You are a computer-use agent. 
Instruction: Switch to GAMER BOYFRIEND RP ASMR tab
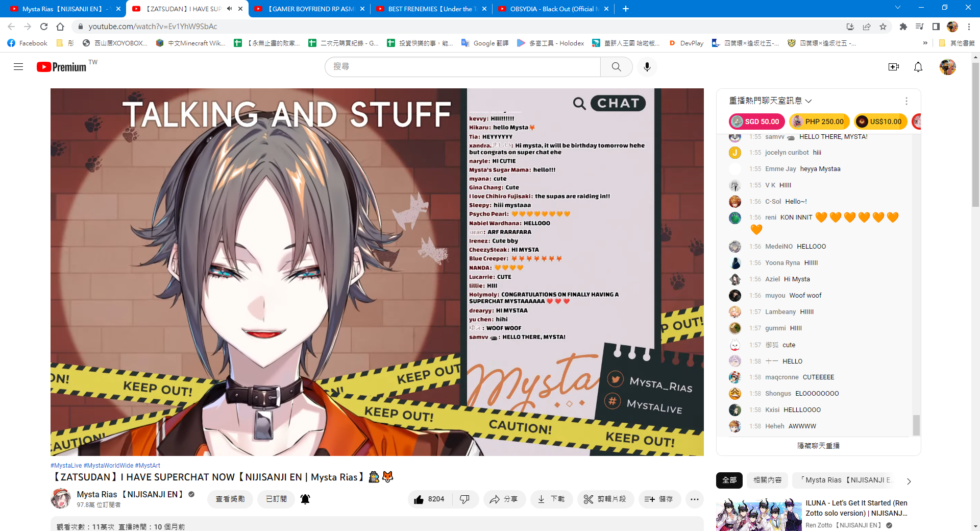click(309, 9)
